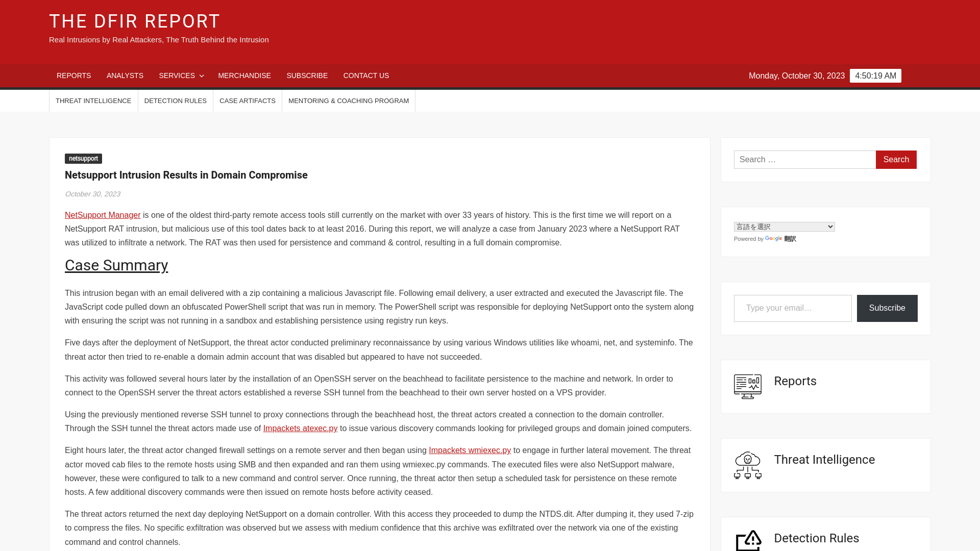The width and height of the screenshot is (980, 551).
Task: Click the Subscribe email submit button icon
Action: tap(887, 308)
